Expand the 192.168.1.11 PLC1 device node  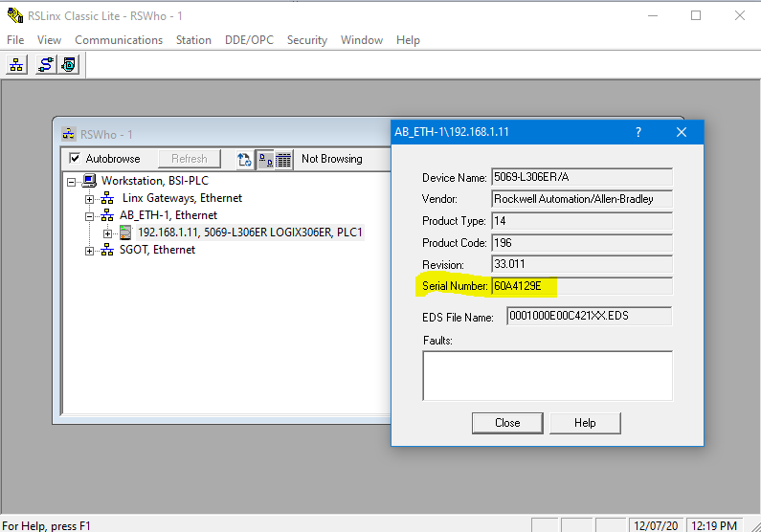tap(107, 233)
